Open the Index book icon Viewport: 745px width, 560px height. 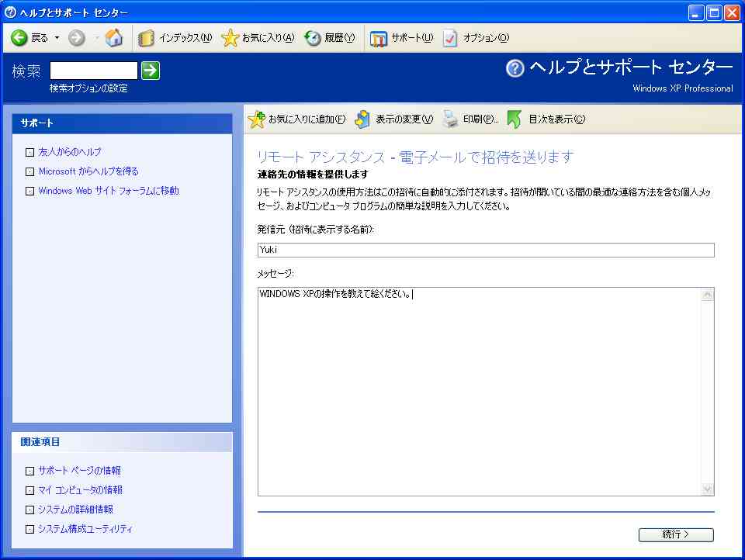[146, 38]
